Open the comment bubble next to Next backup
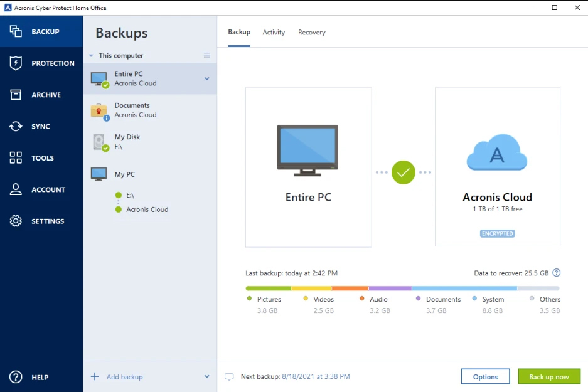 (x=230, y=376)
